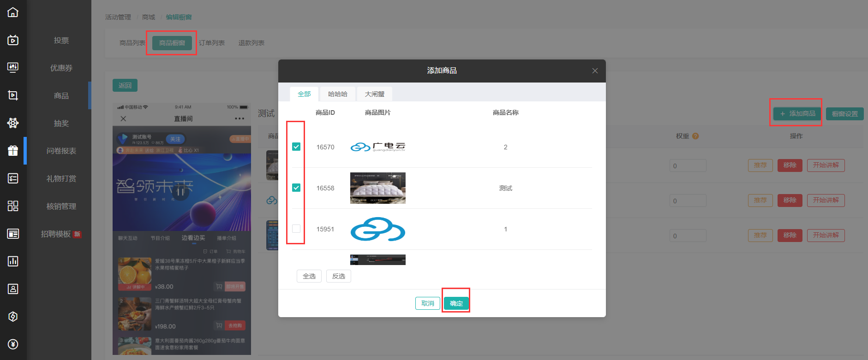This screenshot has height=360, width=868.
Task: Open the bar chart sidebar icon
Action: pyautogui.click(x=13, y=261)
